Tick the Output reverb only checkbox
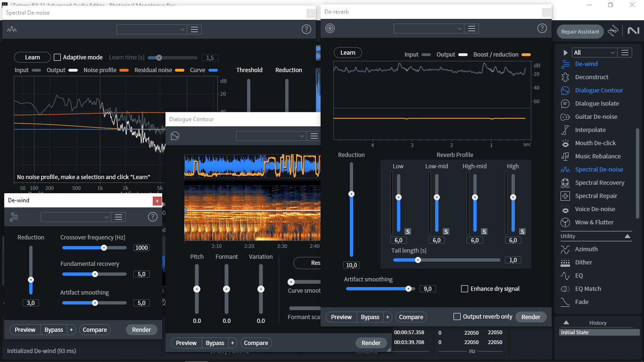 click(457, 317)
